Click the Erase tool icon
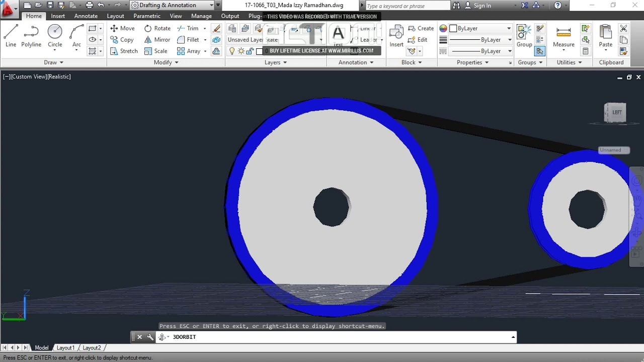 click(x=216, y=28)
